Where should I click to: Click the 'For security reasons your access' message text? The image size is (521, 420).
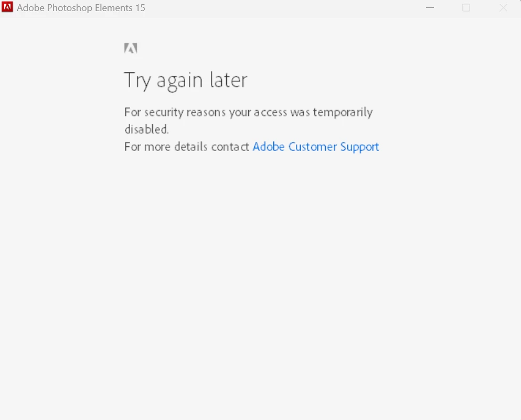(248, 121)
